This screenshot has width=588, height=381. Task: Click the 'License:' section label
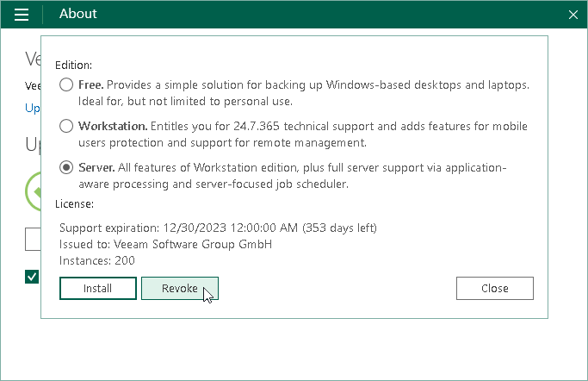coord(74,204)
